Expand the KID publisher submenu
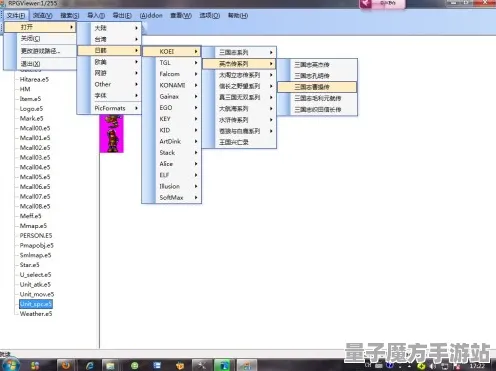The height and width of the screenshot is (371, 496). pyautogui.click(x=172, y=130)
